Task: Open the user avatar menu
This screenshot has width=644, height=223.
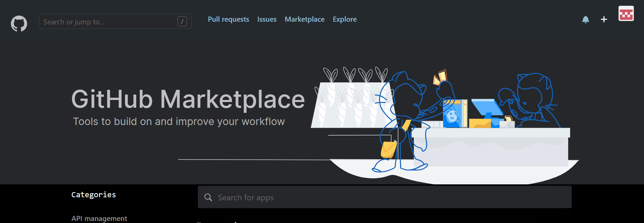Action: point(626,14)
